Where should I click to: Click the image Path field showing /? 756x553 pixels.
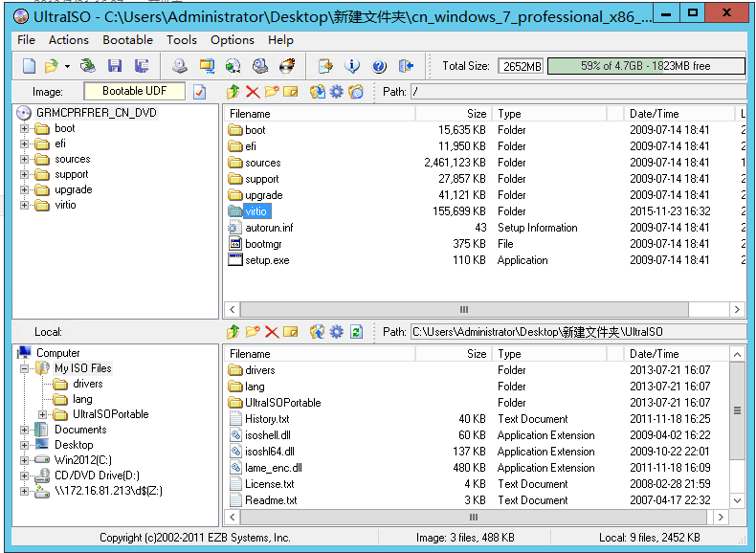coord(578,92)
